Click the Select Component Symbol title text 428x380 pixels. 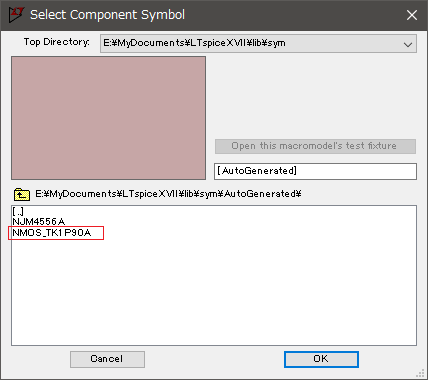pyautogui.click(x=107, y=15)
